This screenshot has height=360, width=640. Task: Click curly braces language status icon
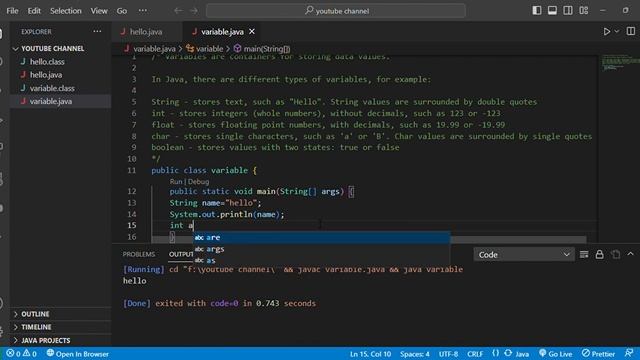pyautogui.click(x=495, y=353)
